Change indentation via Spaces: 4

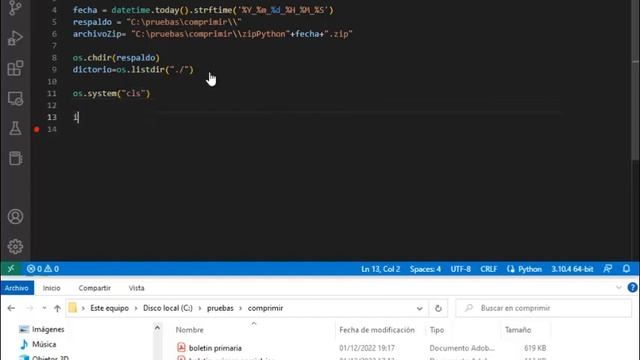(425, 269)
